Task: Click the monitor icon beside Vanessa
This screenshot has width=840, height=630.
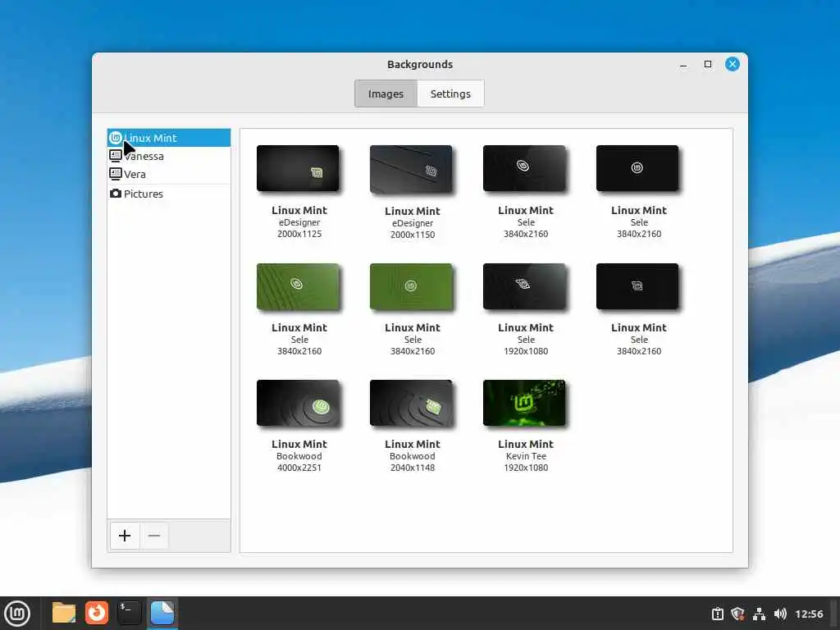Action: tap(115, 156)
